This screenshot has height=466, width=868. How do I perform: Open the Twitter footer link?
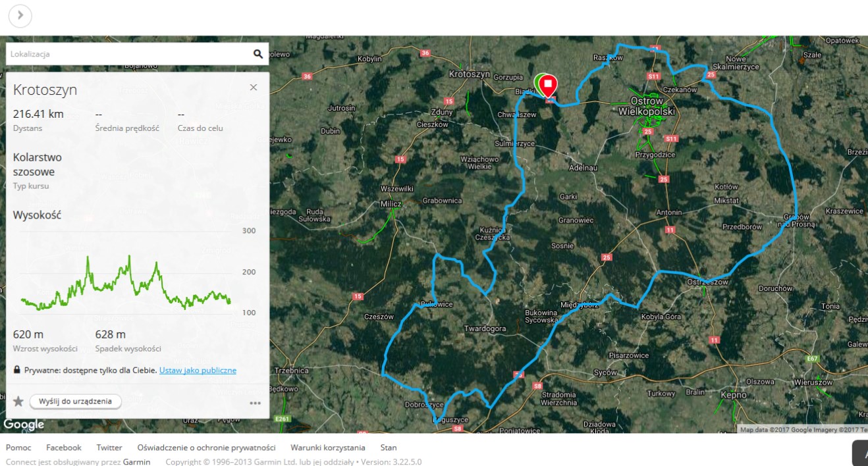(109, 448)
